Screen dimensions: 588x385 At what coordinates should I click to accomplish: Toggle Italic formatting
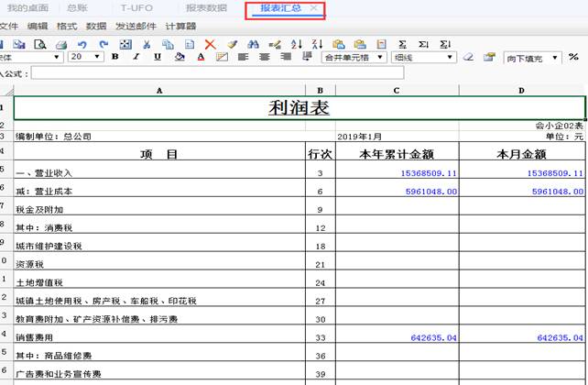click(x=136, y=57)
